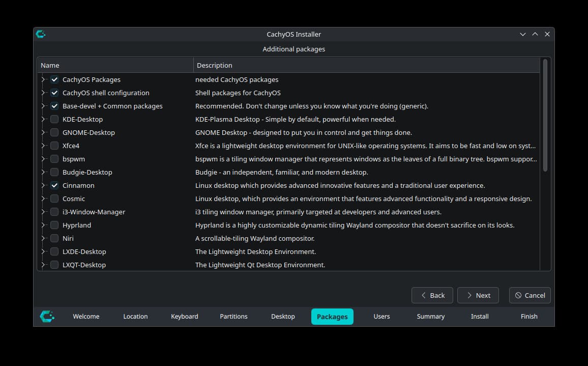Uncheck the CachyOS Packages checkbox
The height and width of the screenshot is (366, 588).
(54, 79)
